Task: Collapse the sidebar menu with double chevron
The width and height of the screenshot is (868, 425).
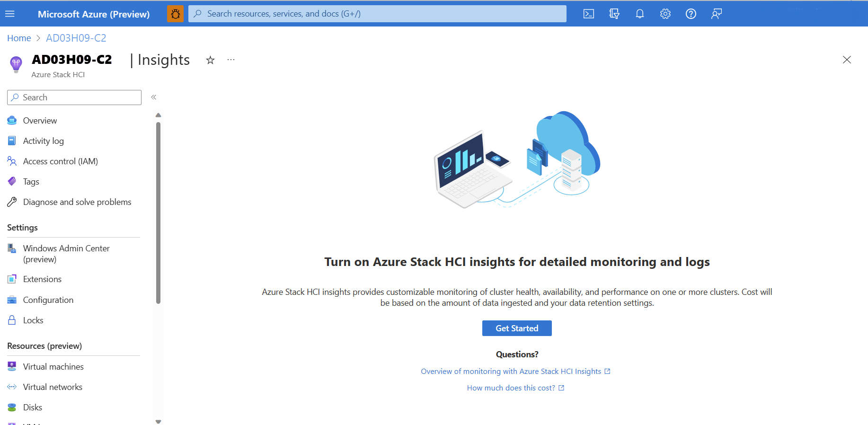Action: tap(154, 97)
